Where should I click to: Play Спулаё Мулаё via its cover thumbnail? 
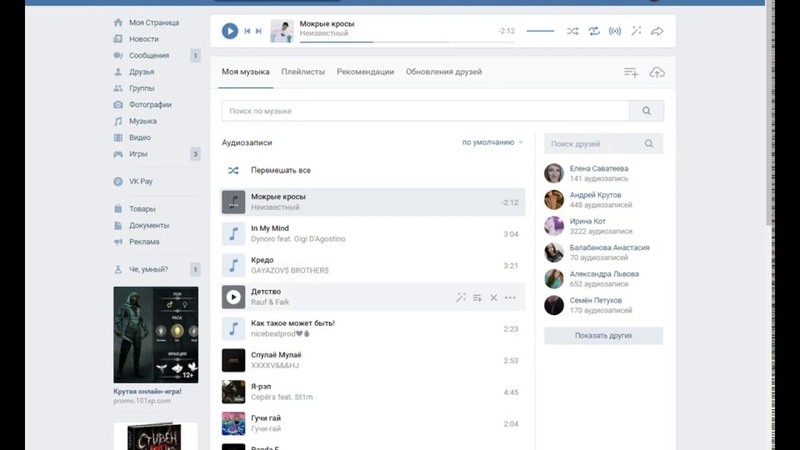click(233, 360)
